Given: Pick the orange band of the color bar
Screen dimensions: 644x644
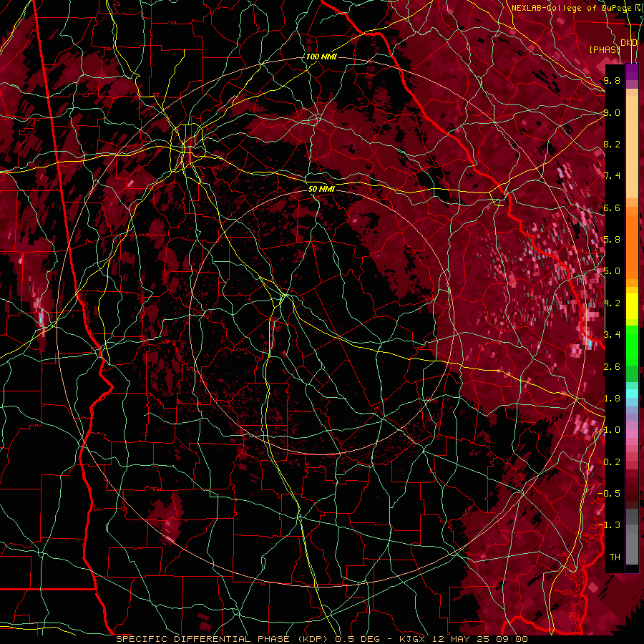Looking at the screenshot, I should [x=632, y=246].
